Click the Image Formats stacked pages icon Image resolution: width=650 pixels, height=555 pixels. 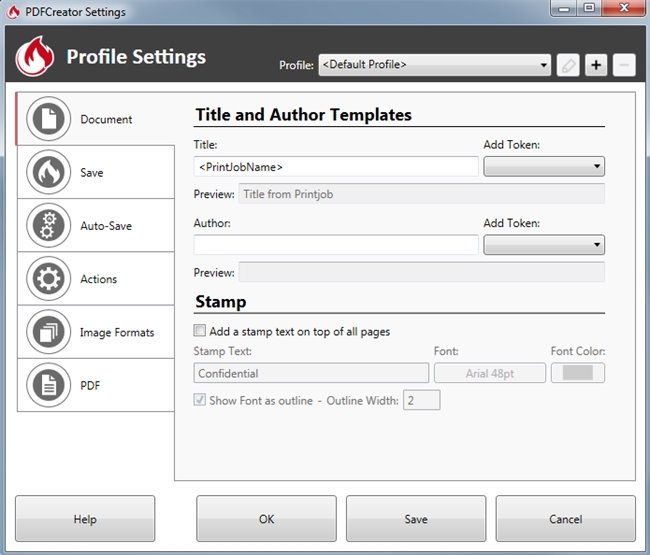point(47,332)
